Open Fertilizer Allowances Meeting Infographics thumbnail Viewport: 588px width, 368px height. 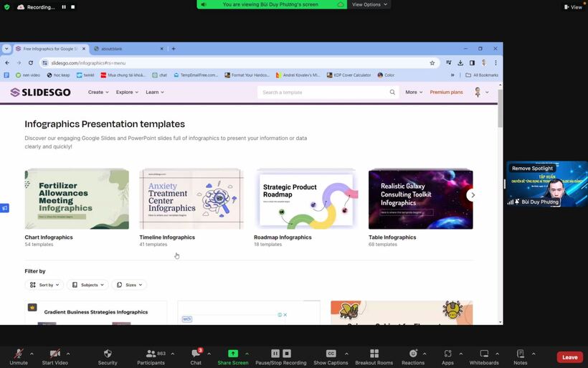click(77, 199)
